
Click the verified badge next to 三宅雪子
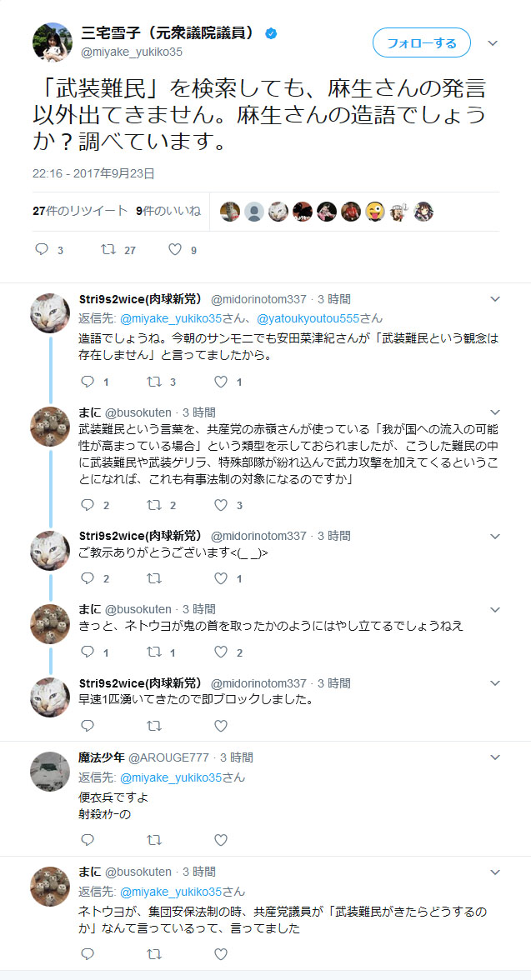271,33
